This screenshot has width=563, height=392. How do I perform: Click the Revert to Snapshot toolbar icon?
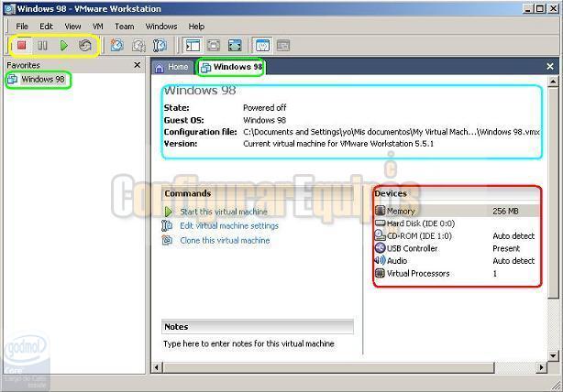coord(138,46)
